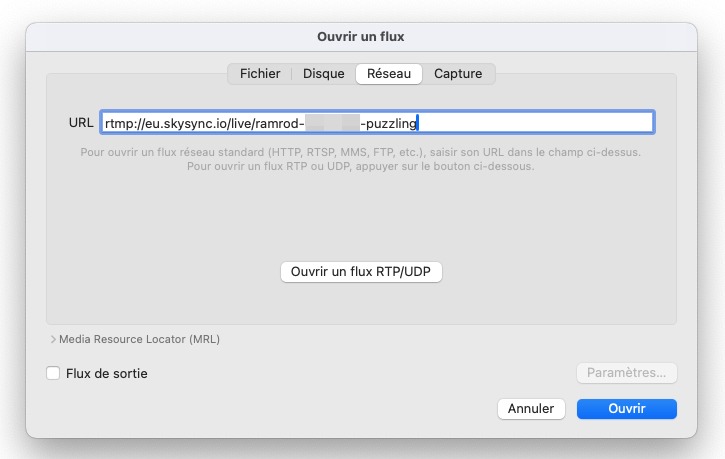Click the Flux de sortie label text
Image resolution: width=725 pixels, height=459 pixels.
click(x=107, y=373)
